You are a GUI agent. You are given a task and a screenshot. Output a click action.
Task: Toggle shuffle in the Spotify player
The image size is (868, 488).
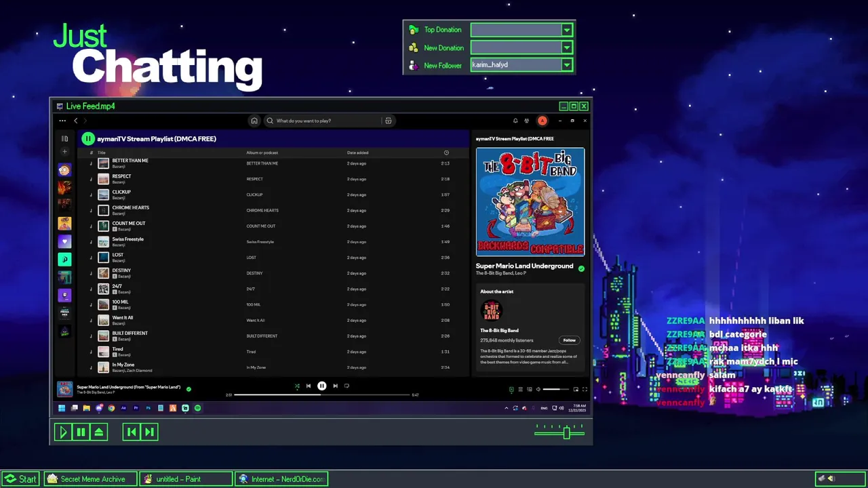click(296, 386)
